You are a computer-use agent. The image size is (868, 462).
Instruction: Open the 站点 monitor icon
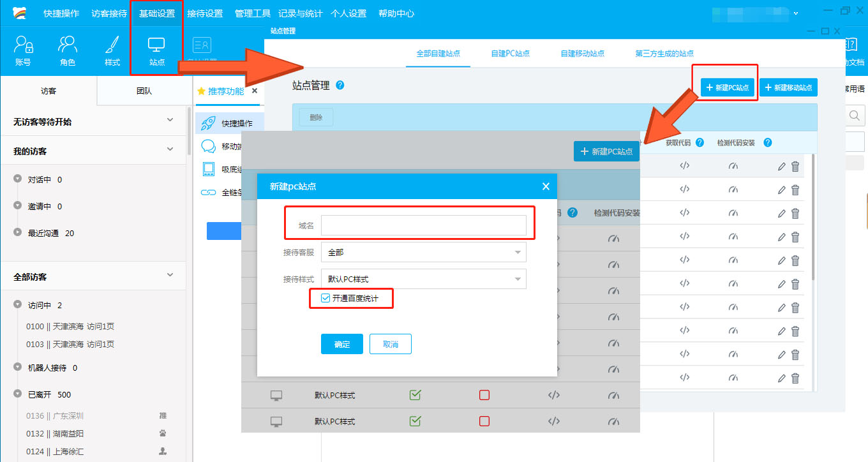pos(156,45)
